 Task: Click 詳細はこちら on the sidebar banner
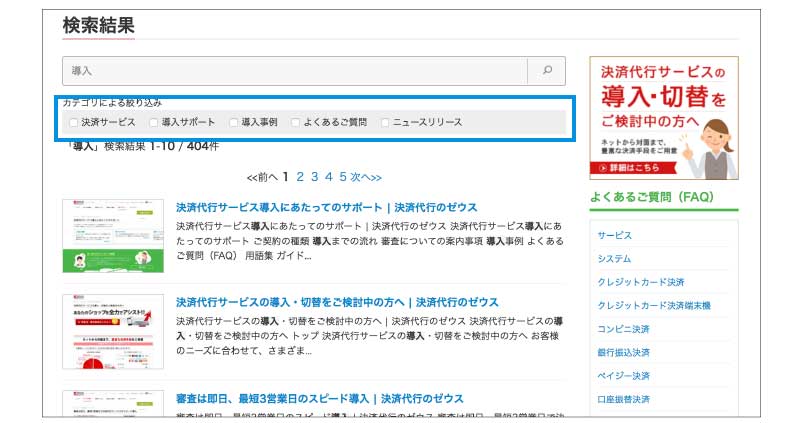pyautogui.click(x=633, y=167)
